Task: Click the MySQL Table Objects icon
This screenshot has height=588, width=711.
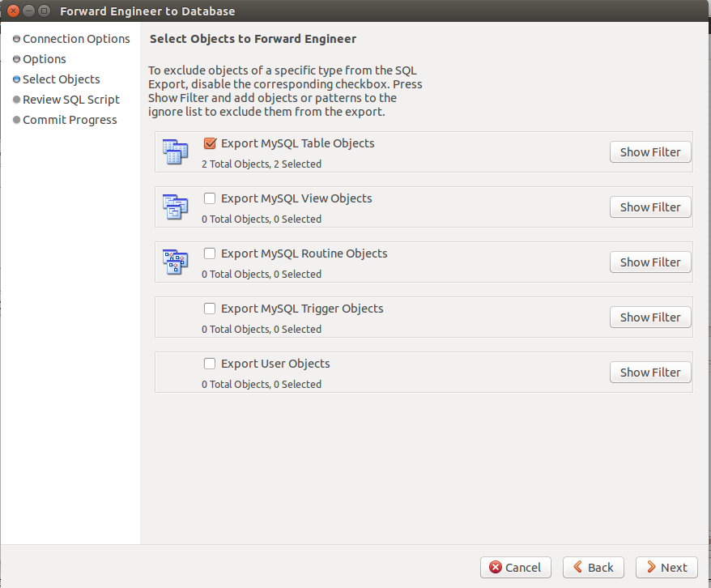Action: pos(175,152)
